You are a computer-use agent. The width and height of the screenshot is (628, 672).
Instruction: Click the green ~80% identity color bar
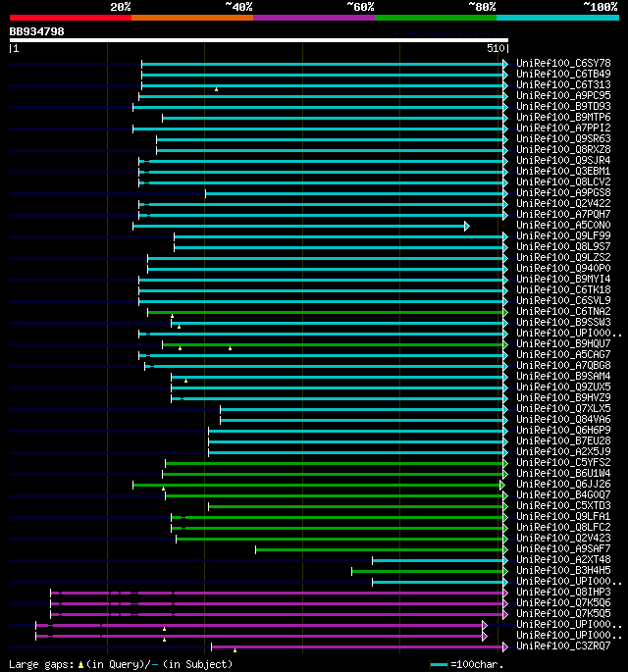pos(436,18)
